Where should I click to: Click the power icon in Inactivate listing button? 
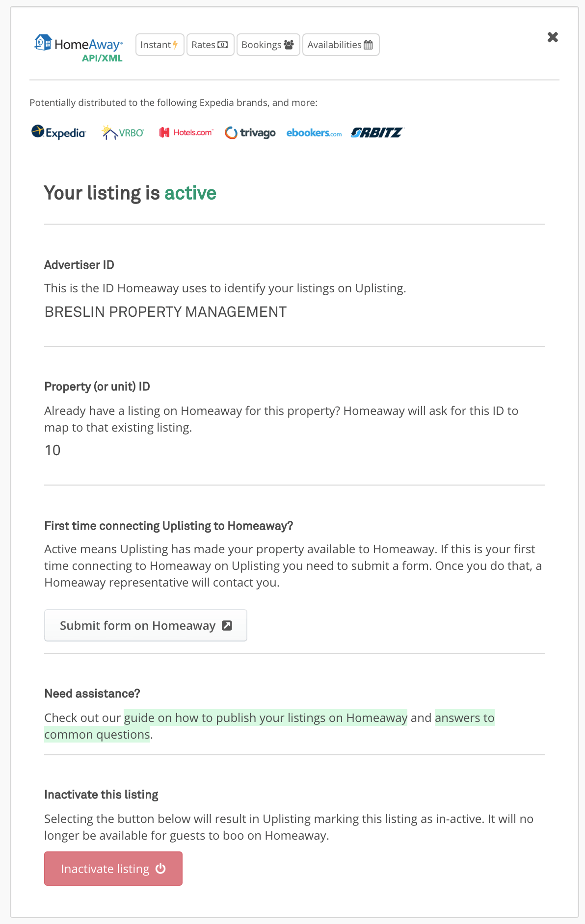[160, 869]
